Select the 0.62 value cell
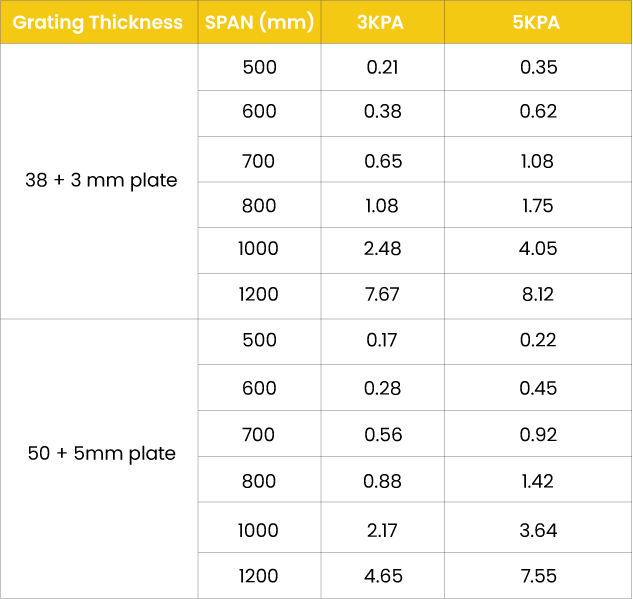633x599 pixels. click(x=538, y=111)
